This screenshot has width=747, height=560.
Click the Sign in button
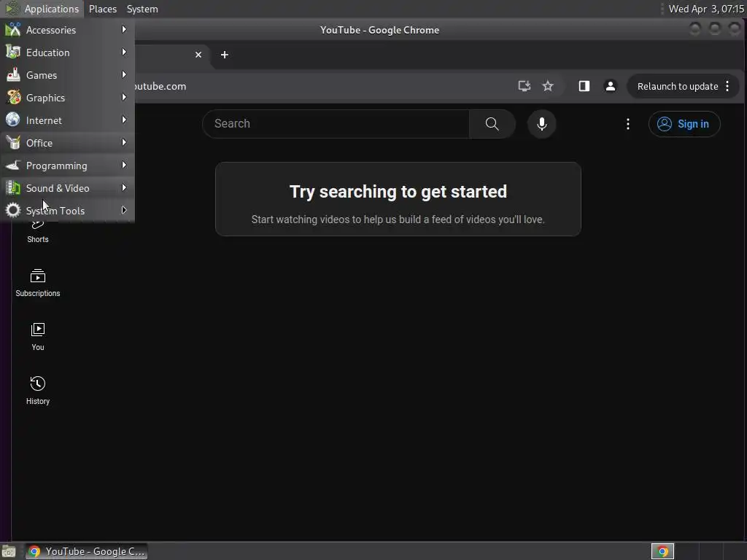[684, 124]
